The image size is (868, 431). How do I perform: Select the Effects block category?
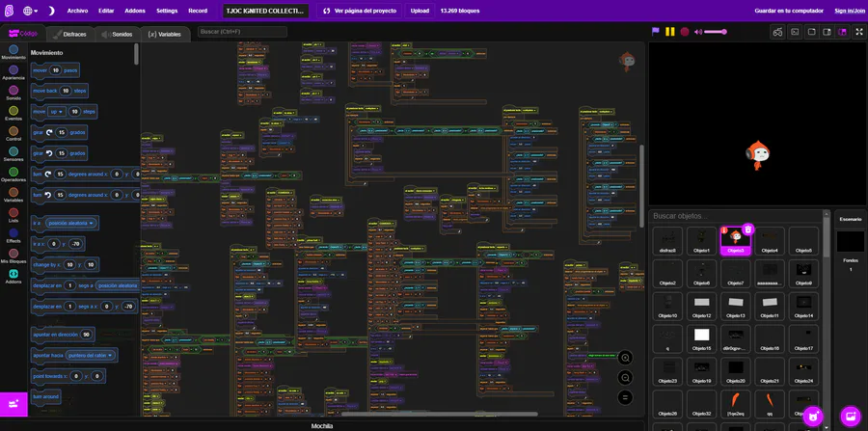point(14,235)
